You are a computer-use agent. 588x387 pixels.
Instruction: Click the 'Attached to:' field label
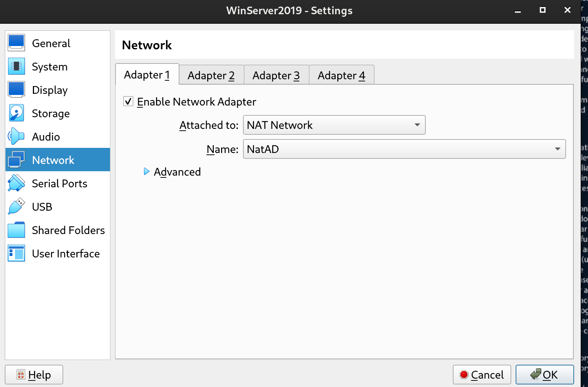(x=209, y=125)
